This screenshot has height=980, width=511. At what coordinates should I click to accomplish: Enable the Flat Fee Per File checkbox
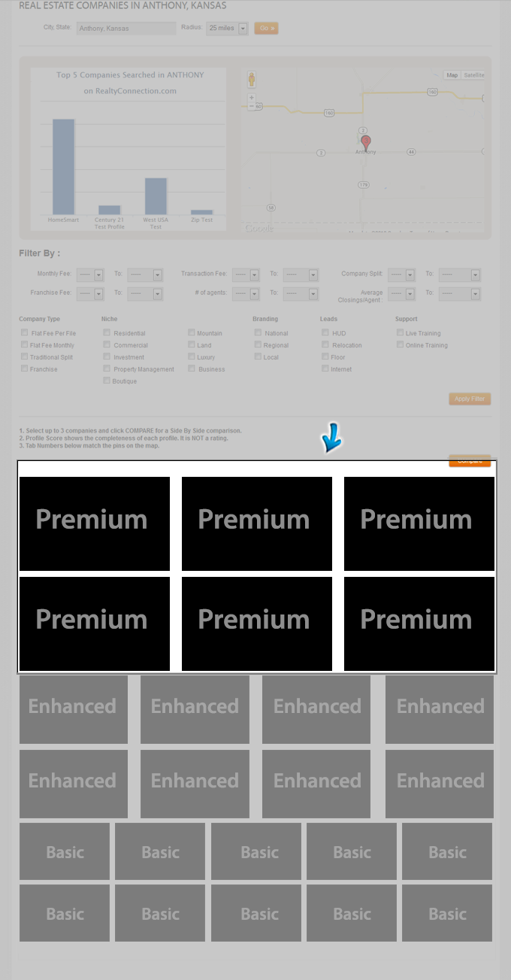pyautogui.click(x=25, y=332)
